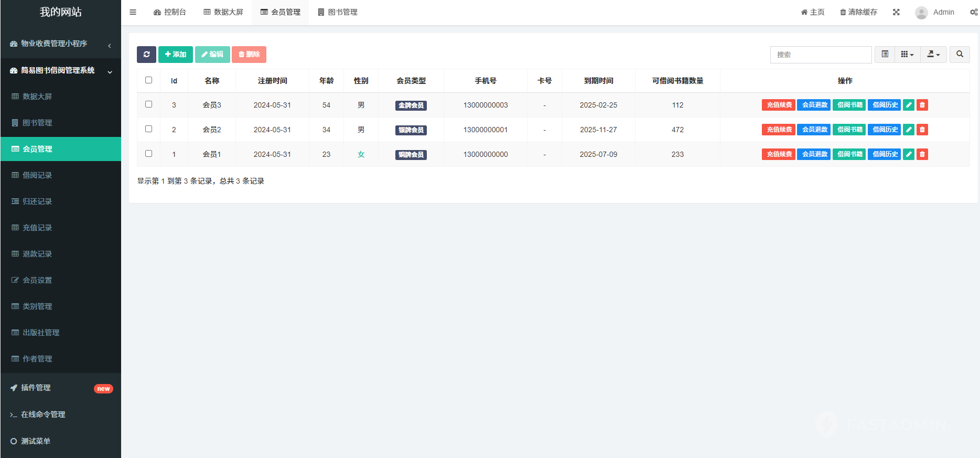Open 借阅记录 in the sidebar
980x458 pixels.
(x=61, y=175)
